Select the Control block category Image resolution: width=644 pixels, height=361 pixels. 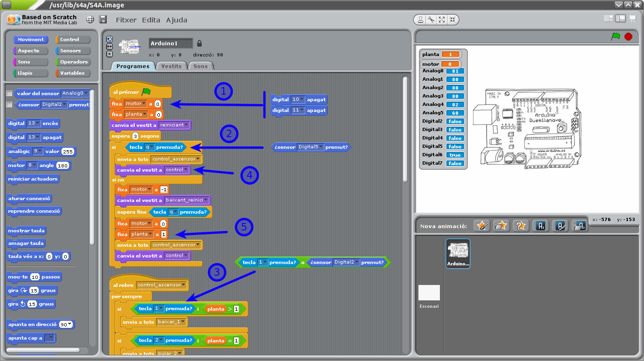click(73, 40)
